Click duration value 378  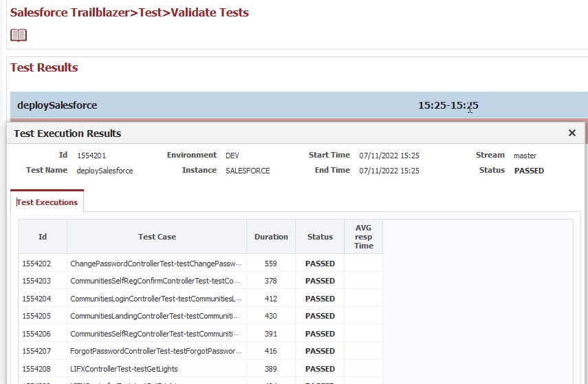(271, 281)
